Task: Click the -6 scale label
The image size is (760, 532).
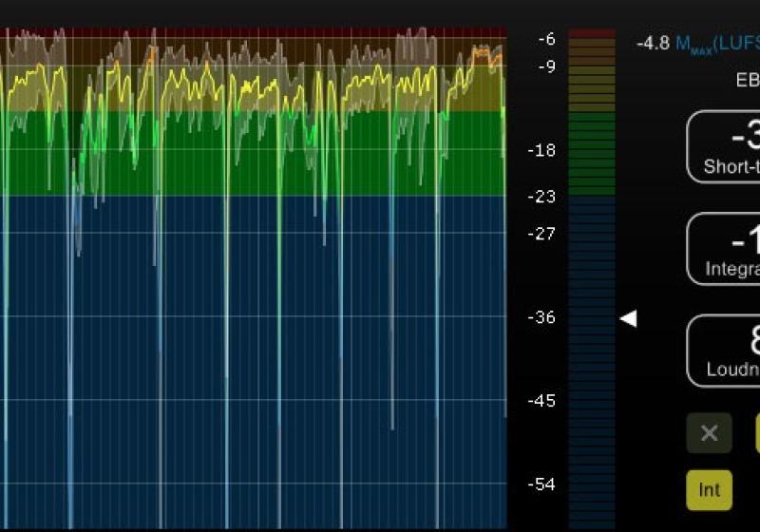Action: pyautogui.click(x=546, y=39)
